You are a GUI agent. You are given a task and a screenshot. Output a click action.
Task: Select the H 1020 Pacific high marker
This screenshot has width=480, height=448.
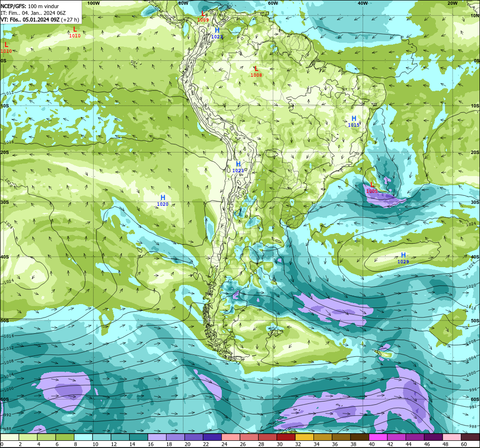click(x=163, y=200)
